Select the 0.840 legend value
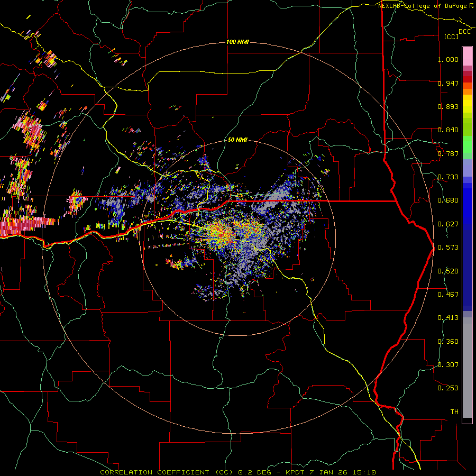 point(448,130)
